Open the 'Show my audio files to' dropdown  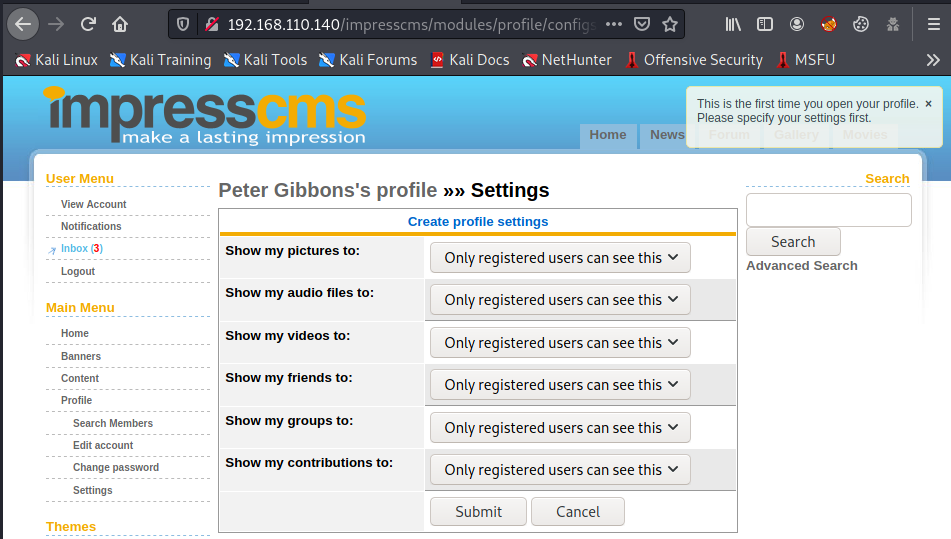(x=560, y=300)
